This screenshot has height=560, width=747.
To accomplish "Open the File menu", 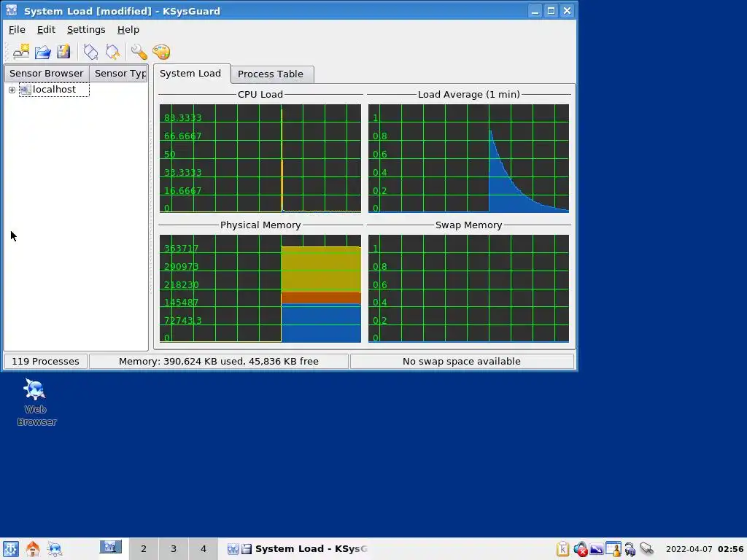I will click(x=17, y=29).
